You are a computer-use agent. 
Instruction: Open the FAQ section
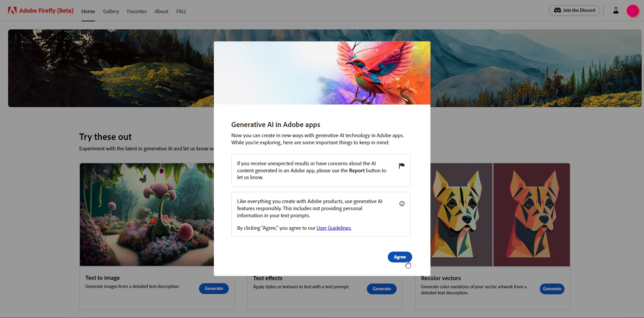pos(181,11)
